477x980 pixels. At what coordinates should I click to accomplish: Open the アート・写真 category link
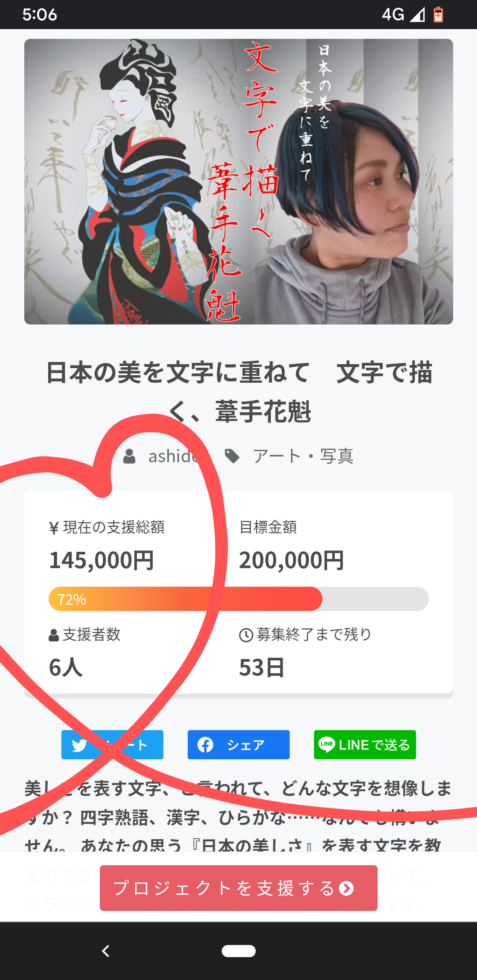(x=303, y=456)
